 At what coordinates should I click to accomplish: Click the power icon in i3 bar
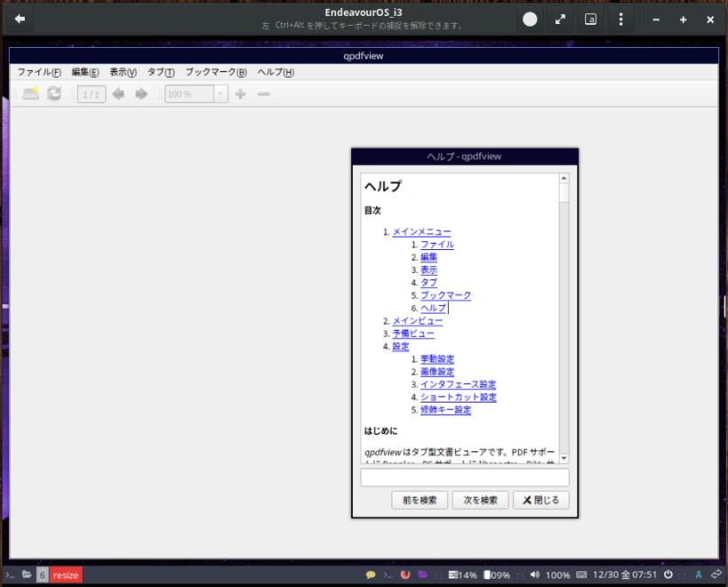coord(668,575)
